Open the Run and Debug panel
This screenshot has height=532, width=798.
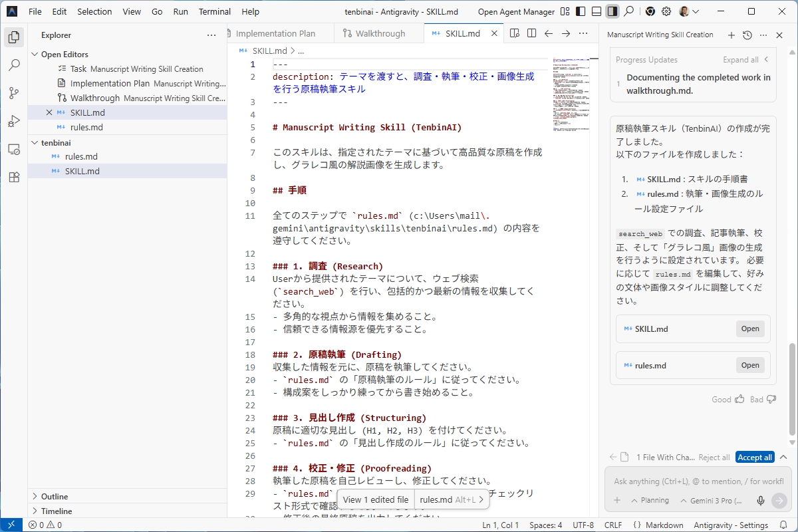[x=14, y=121]
